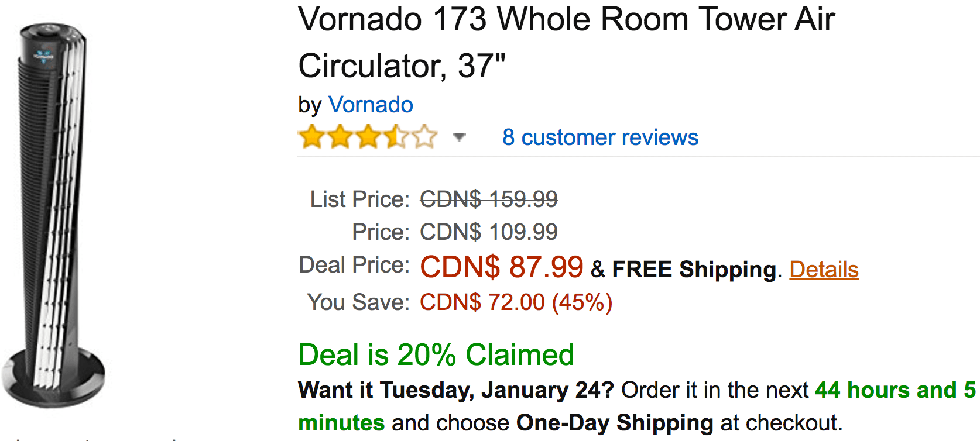Viewport: 980px width, 441px height.
Task: Click the Want it Tuesday, January 24 text
Action: pos(456,390)
